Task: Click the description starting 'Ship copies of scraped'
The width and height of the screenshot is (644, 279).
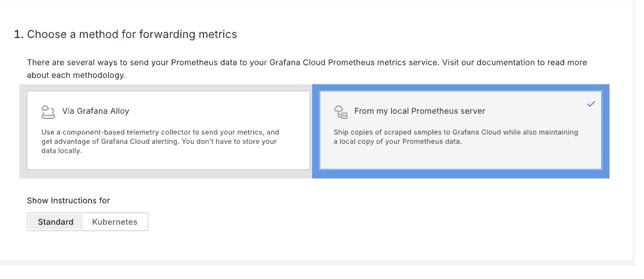Action: [456, 137]
